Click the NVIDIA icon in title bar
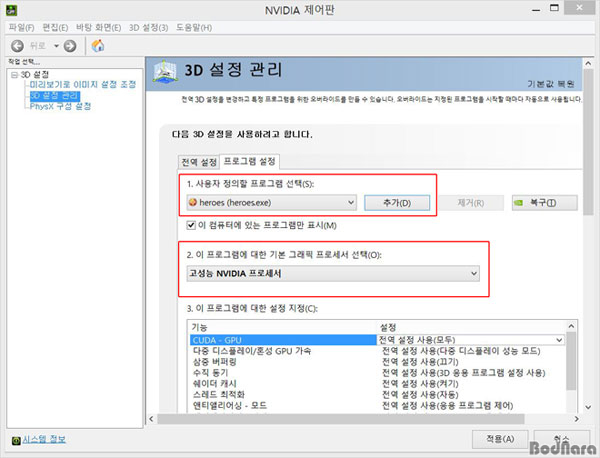The image size is (600, 458). pos(11,10)
